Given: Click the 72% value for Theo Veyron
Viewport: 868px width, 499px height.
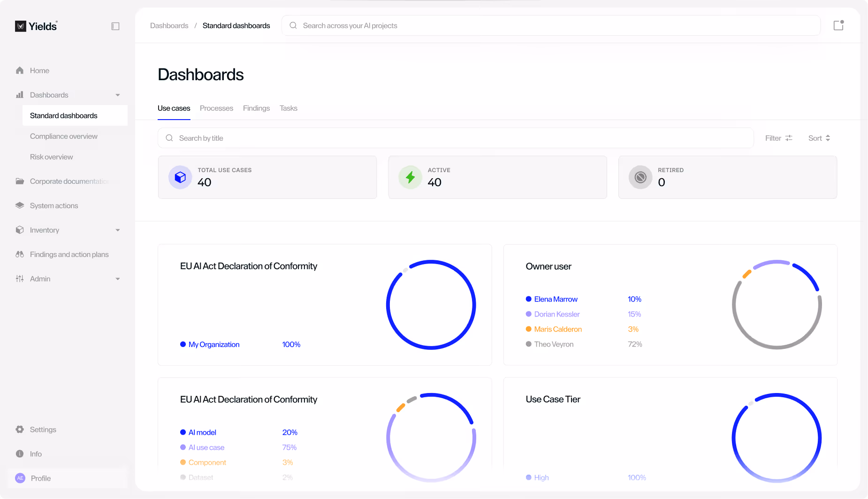Looking at the screenshot, I should point(635,344).
